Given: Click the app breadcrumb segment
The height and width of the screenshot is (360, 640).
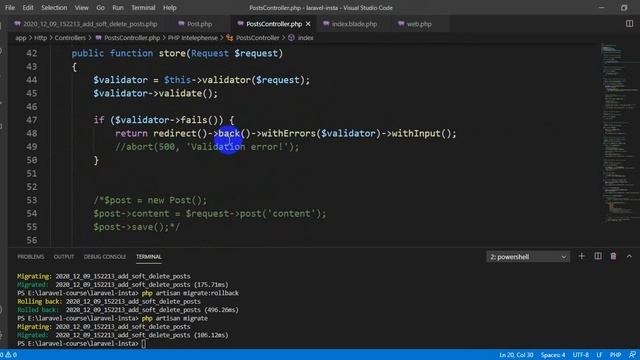Looking at the screenshot, I should [20, 38].
